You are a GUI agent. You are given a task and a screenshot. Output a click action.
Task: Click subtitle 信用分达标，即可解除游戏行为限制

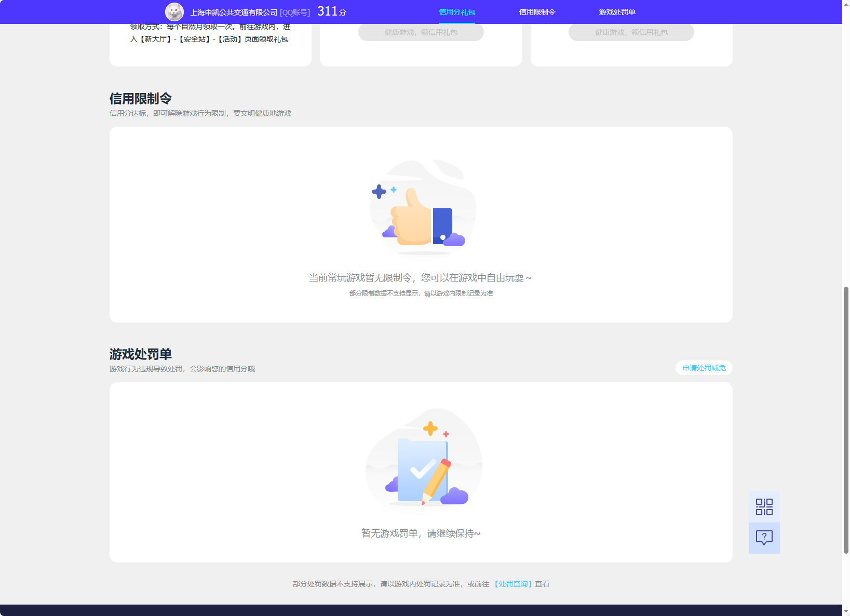pyautogui.click(x=168, y=113)
